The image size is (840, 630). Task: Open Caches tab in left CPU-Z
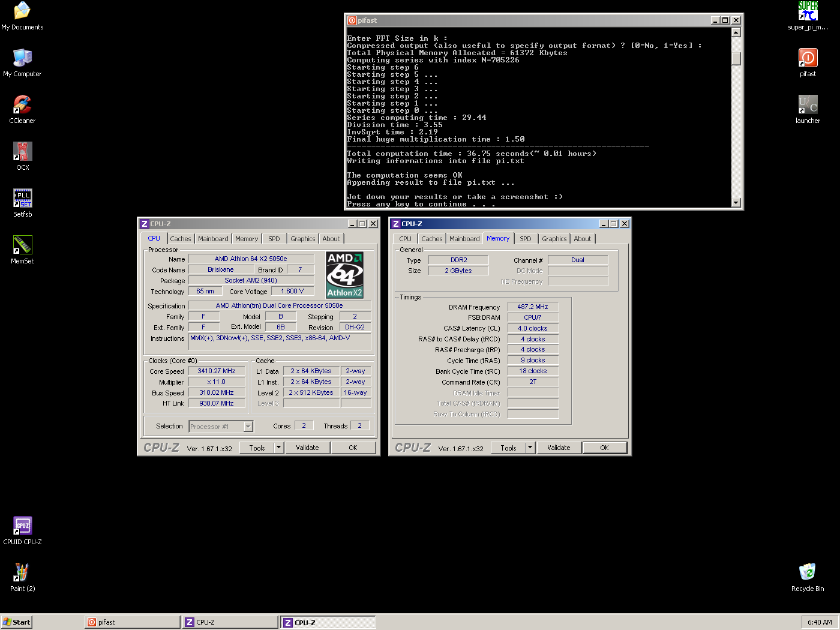click(180, 239)
